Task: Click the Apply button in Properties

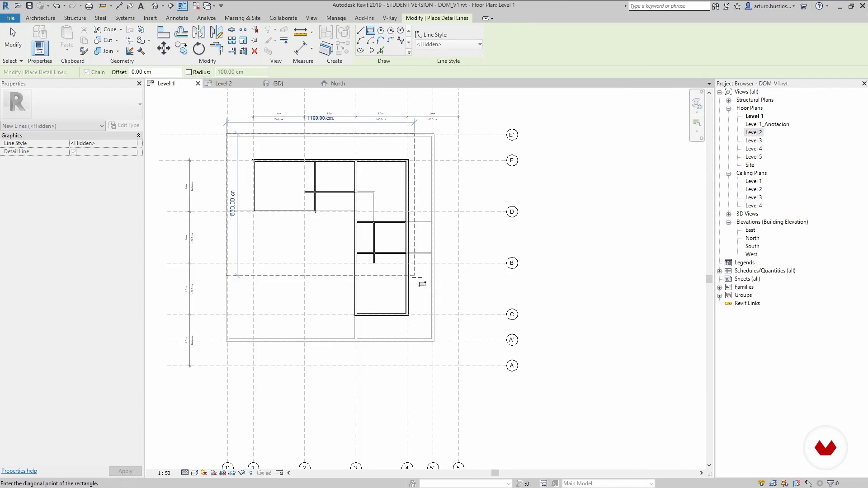Action: click(125, 471)
